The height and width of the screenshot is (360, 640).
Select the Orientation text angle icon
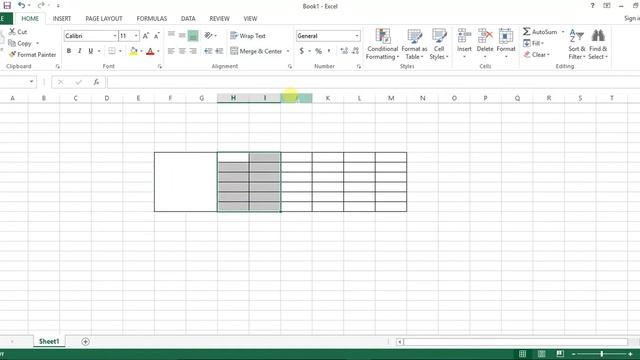(x=209, y=36)
